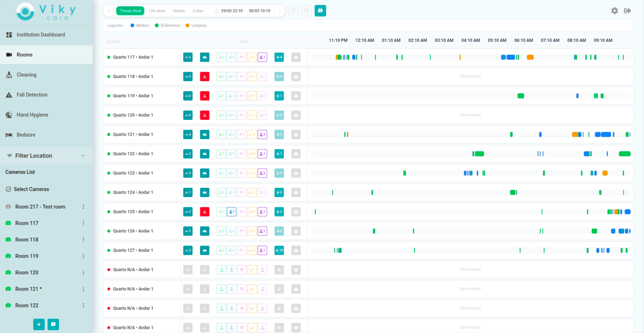Open the filter funnel icon in toolbar
Screen dimensions: 644x333
tap(293, 11)
